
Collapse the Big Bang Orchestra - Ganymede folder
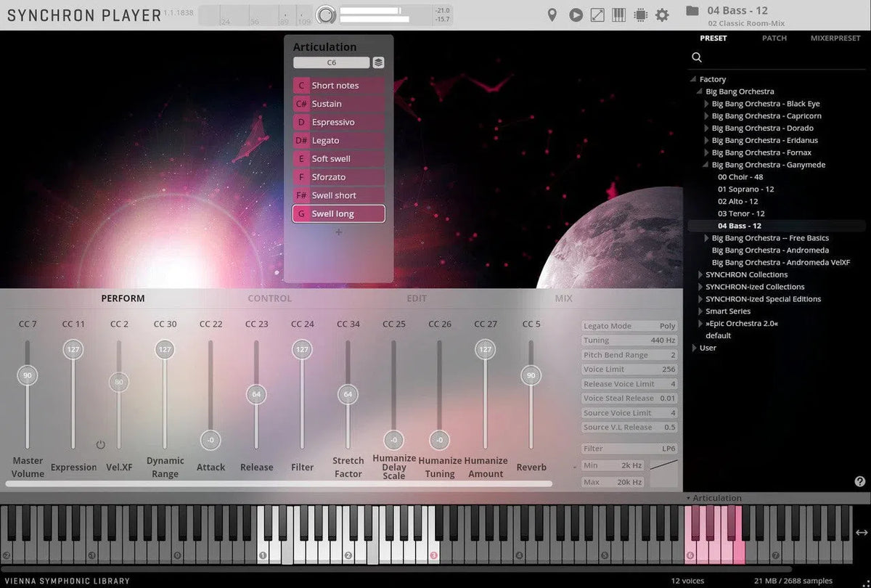pos(706,165)
